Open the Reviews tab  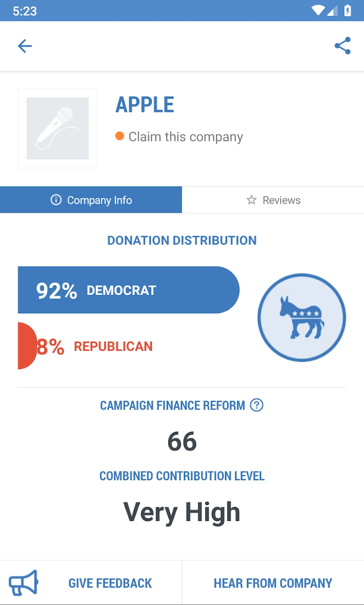point(273,200)
